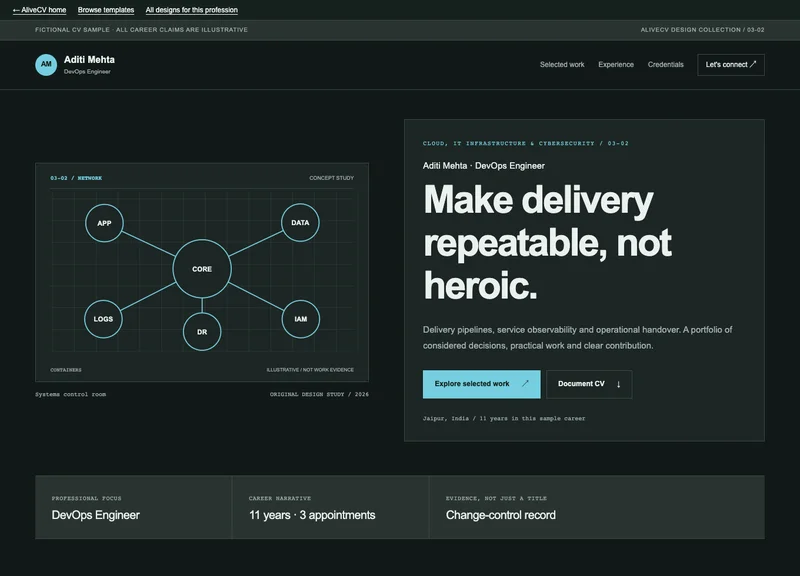Click the Document CV button
Image resolution: width=800 pixels, height=576 pixels.
click(589, 384)
